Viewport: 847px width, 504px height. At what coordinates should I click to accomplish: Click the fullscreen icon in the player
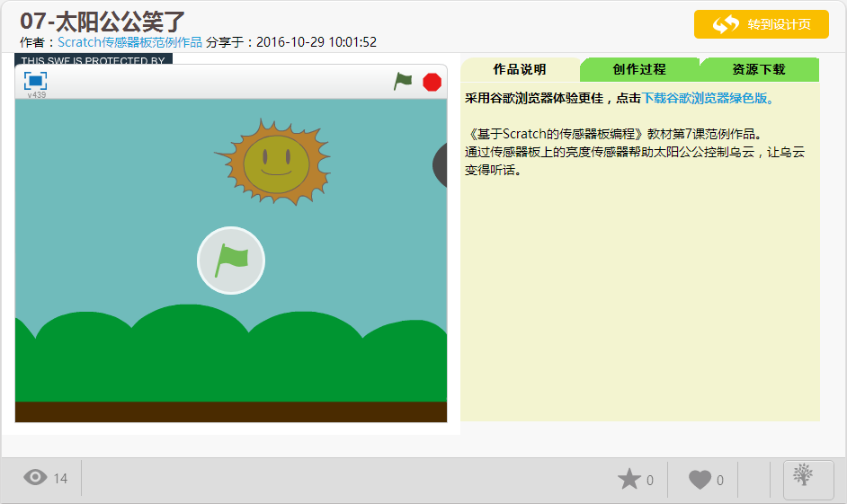pos(36,81)
